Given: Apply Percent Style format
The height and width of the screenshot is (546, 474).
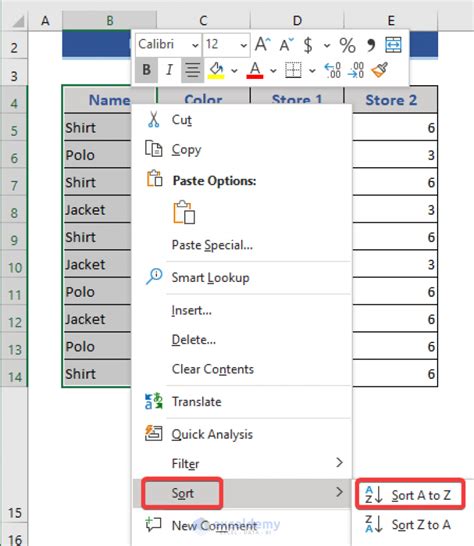Looking at the screenshot, I should click(347, 45).
